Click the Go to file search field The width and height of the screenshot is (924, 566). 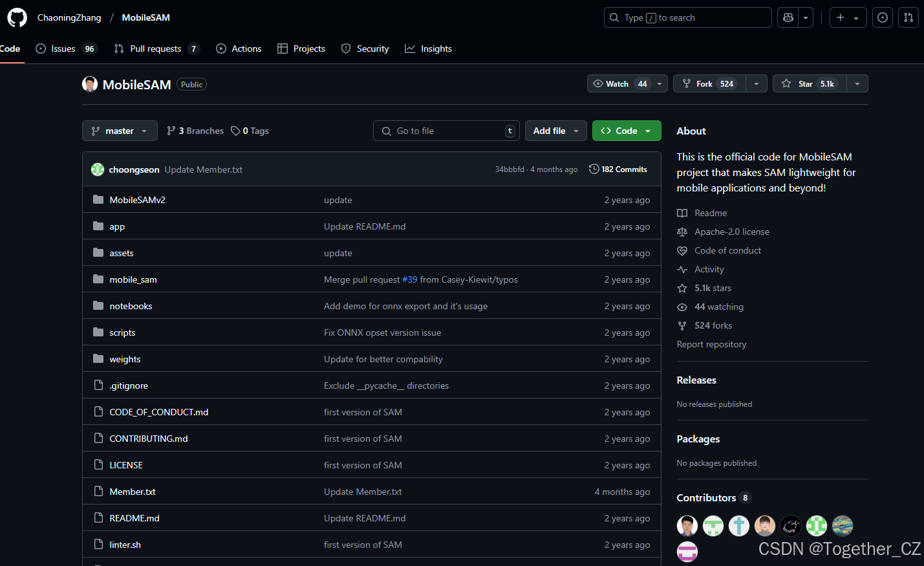coord(446,131)
